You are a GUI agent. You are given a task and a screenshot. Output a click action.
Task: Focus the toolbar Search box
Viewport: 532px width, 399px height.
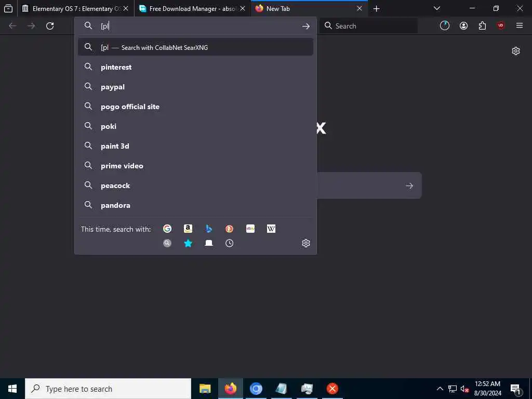368,26
